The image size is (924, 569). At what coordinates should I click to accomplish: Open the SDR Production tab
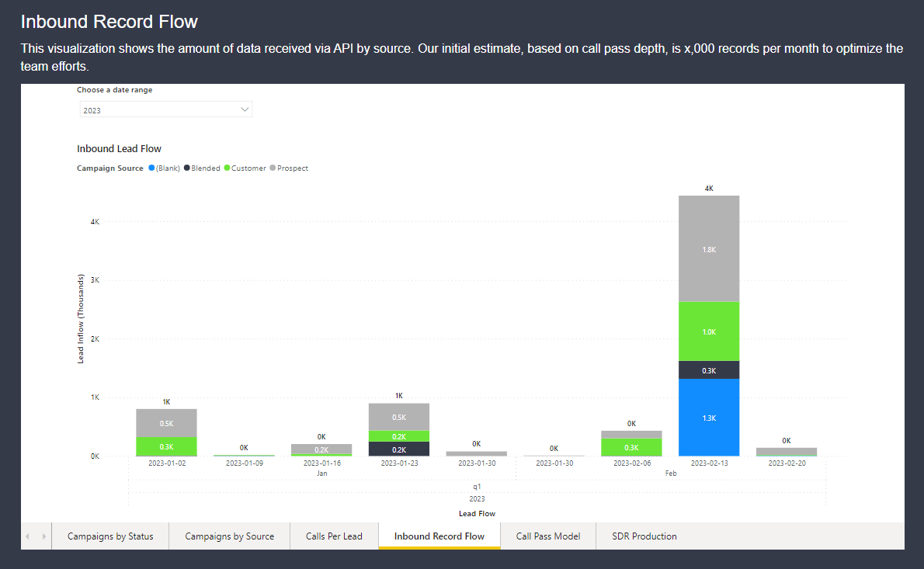644,536
